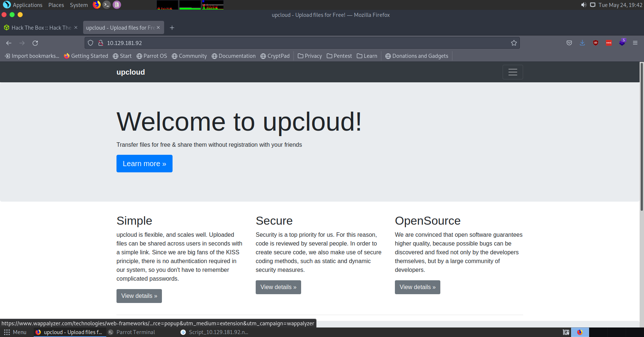Image resolution: width=644 pixels, height=337 pixels.
Task: Click View details under Simple
Action: pos(139,296)
